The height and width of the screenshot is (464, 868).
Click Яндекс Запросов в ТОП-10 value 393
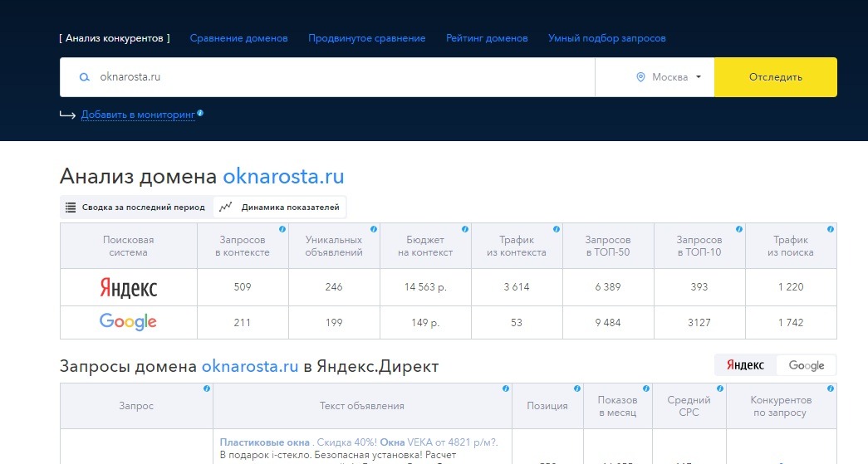coord(699,286)
